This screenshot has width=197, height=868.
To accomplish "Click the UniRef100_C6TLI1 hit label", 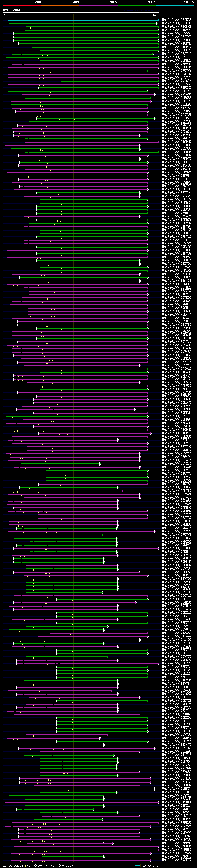I will (x=177, y=440).
